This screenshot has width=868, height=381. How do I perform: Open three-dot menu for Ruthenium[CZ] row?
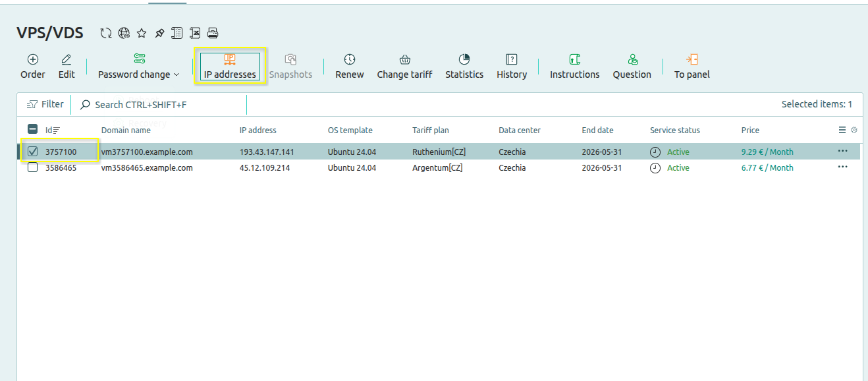coord(842,152)
